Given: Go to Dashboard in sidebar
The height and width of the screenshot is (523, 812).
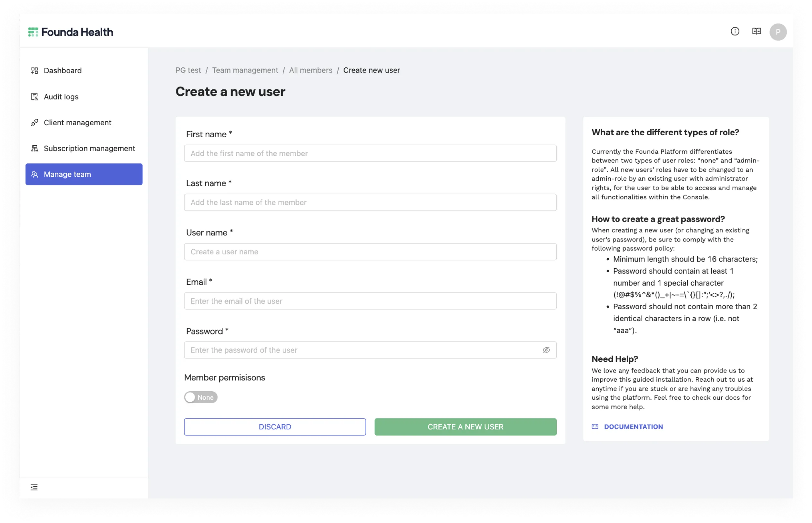Looking at the screenshot, I should 84,71.
